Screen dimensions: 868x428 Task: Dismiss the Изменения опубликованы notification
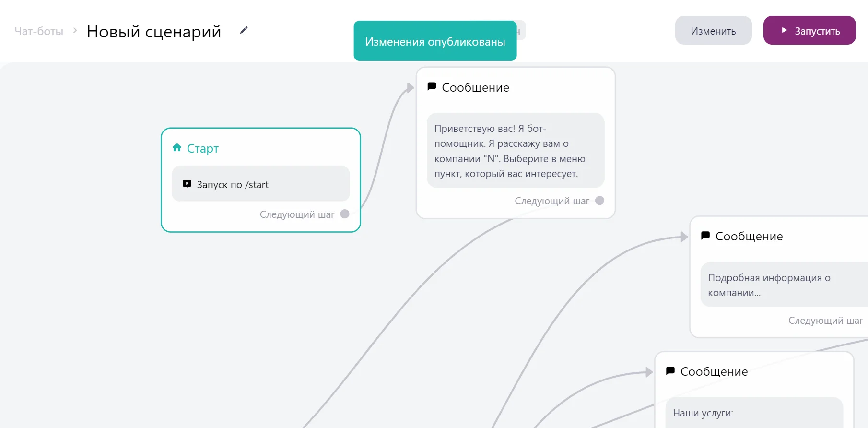[435, 41]
